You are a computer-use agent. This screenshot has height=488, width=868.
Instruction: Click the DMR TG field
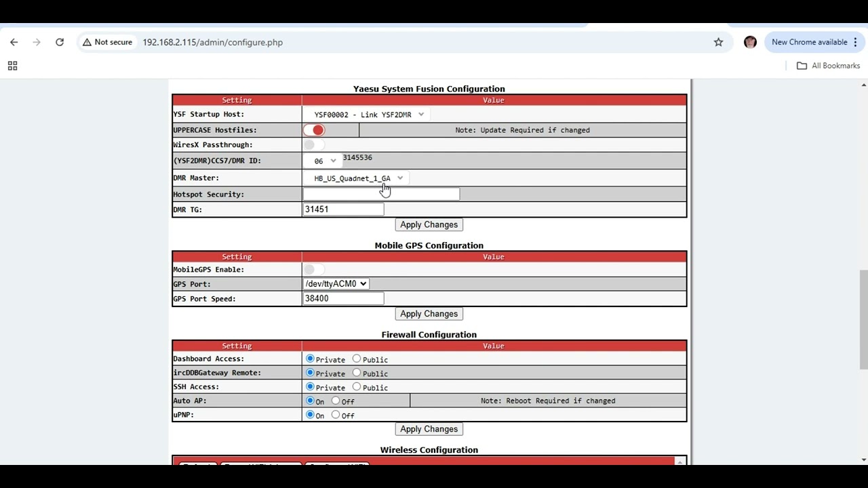coord(343,209)
